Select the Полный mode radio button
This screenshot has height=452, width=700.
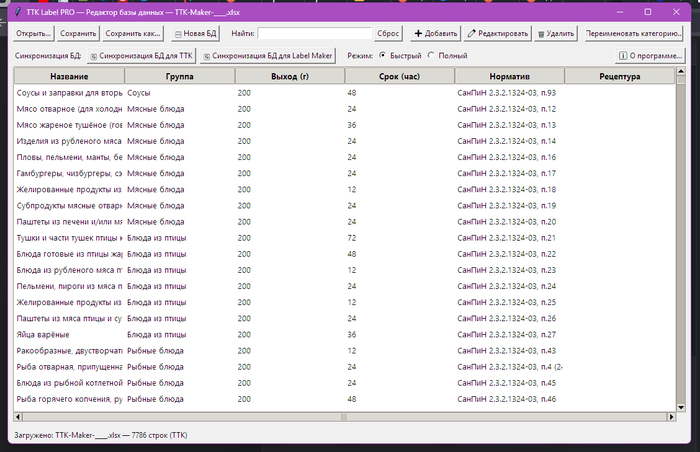431,55
